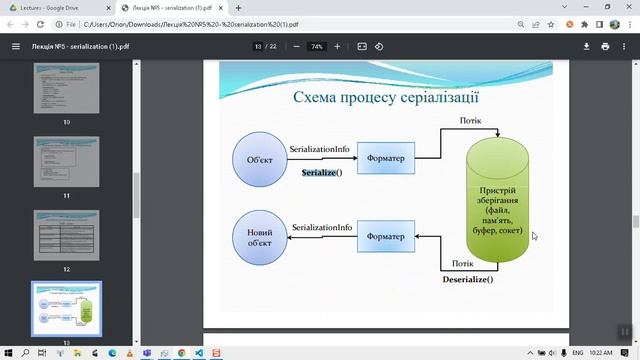This screenshot has height=360, width=640.
Task: Download the PDF file
Action: point(586,47)
